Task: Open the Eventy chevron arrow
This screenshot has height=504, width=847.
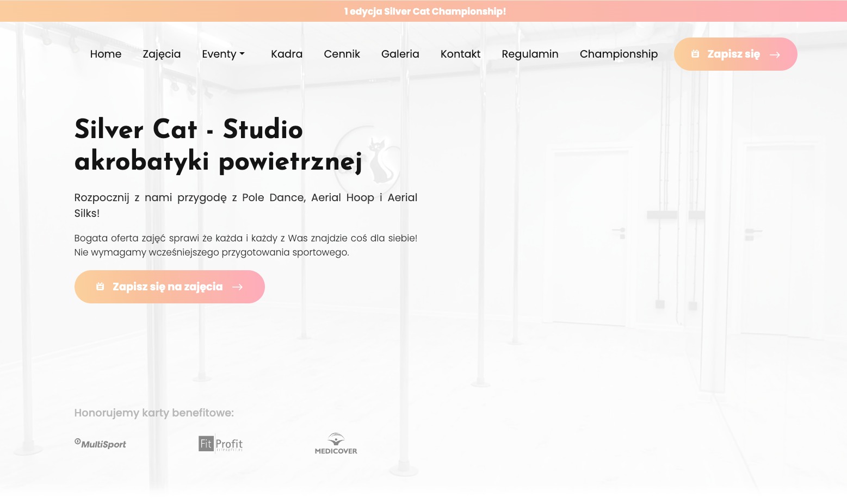Action: pyautogui.click(x=242, y=54)
